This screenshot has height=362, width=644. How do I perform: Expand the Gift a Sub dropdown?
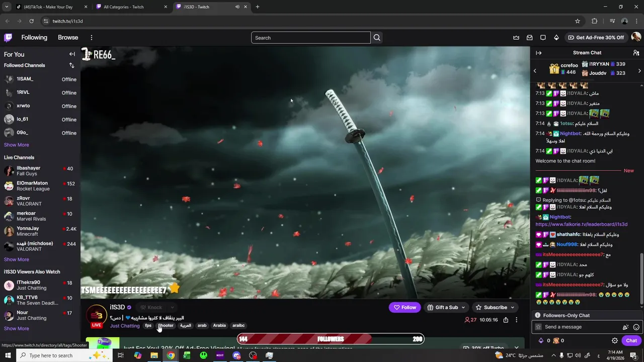(463, 307)
